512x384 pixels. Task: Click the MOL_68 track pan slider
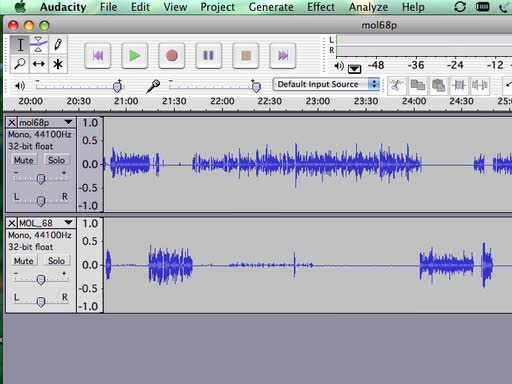(41, 301)
